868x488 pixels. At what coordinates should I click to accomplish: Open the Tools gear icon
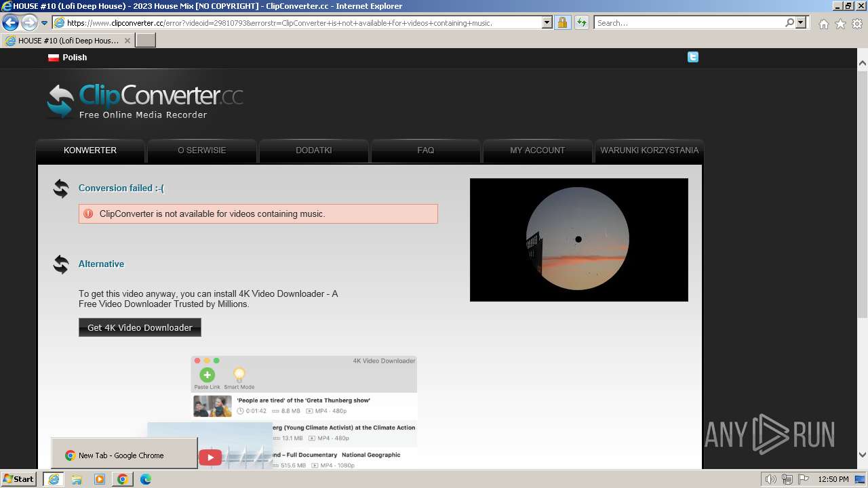tap(857, 24)
